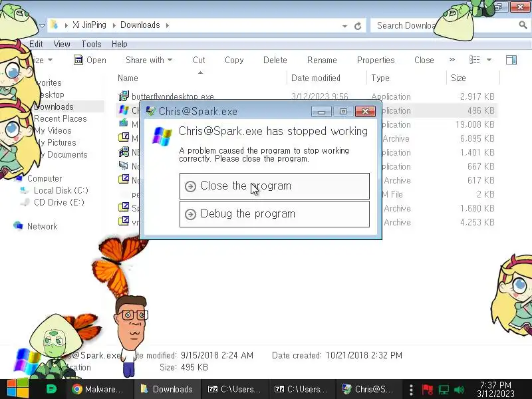
Task: Open the Tools menu
Action: click(91, 44)
